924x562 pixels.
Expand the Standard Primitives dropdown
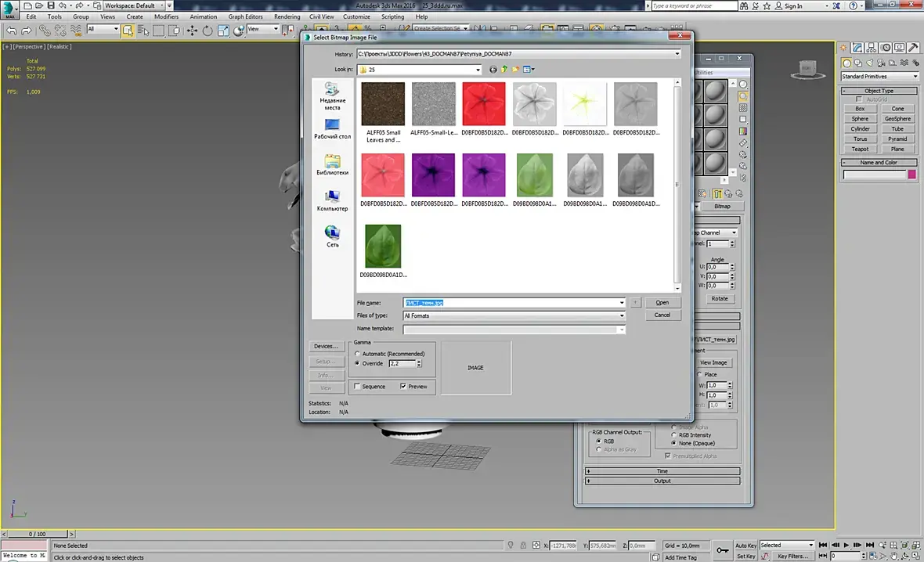pyautogui.click(x=915, y=77)
